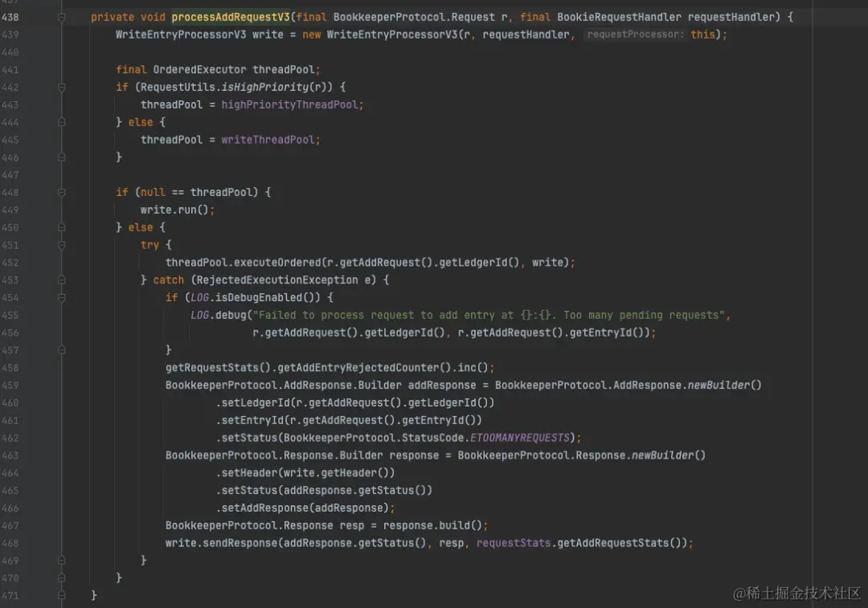Click the setAddResponse call on line 466
The width and height of the screenshot is (868, 608).
point(264,508)
